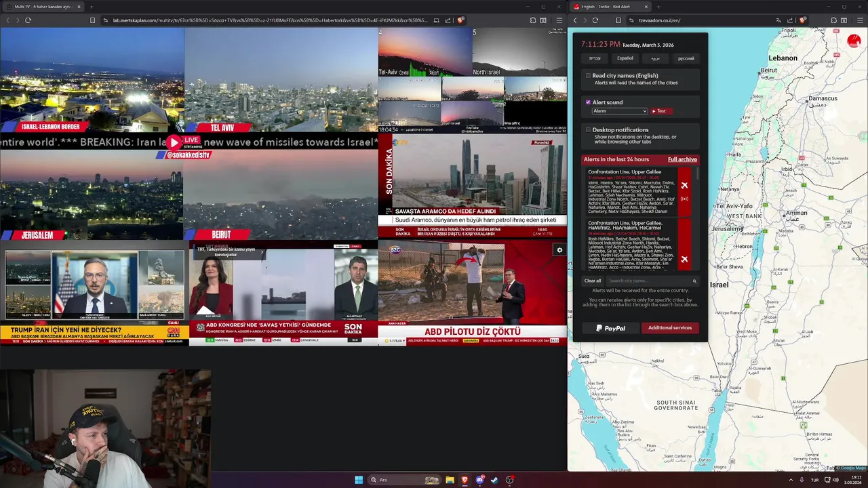Open File Explorer from the taskbar

[x=450, y=480]
